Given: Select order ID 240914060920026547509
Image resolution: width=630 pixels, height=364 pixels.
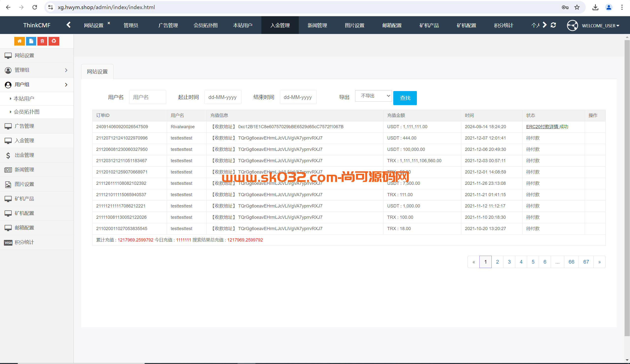Looking at the screenshot, I should coord(122,127).
